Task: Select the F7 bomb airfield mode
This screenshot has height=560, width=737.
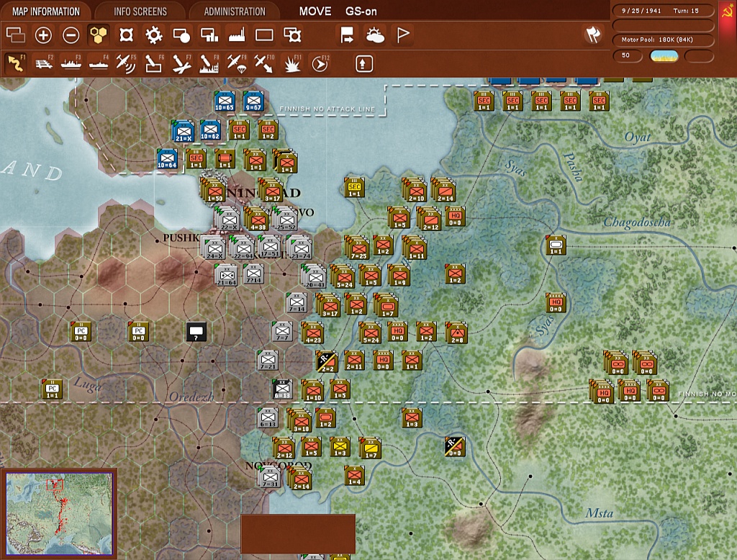Action: coord(181,63)
